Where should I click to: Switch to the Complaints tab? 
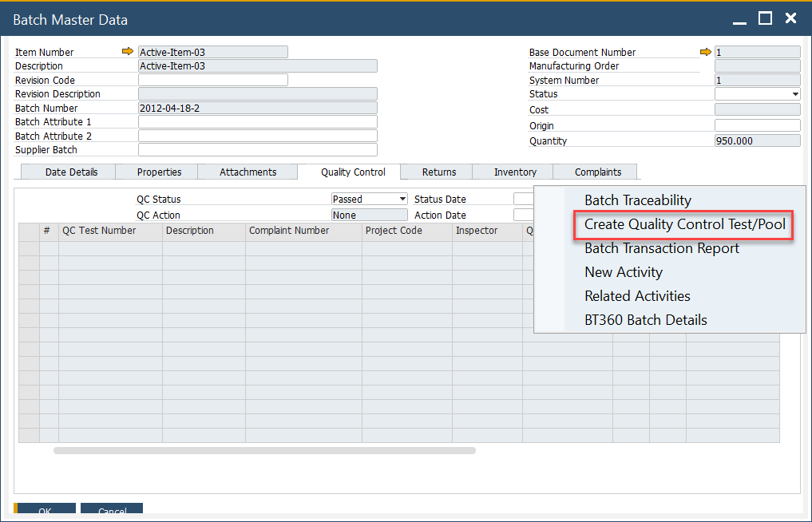point(598,172)
